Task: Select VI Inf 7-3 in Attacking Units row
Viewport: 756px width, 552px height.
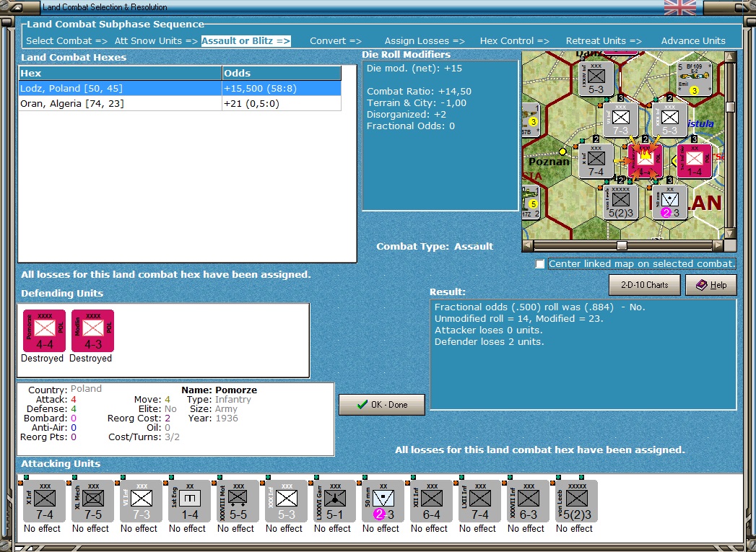Action: pos(142,501)
